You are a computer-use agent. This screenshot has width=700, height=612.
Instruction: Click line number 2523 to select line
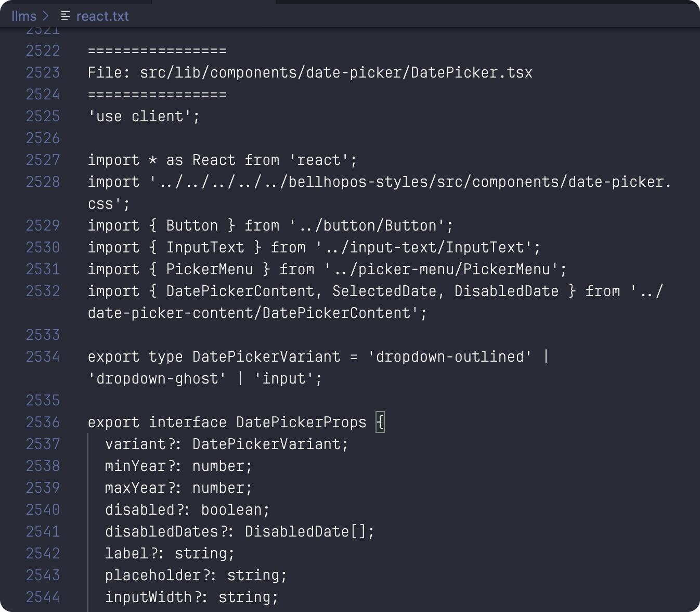coord(43,72)
